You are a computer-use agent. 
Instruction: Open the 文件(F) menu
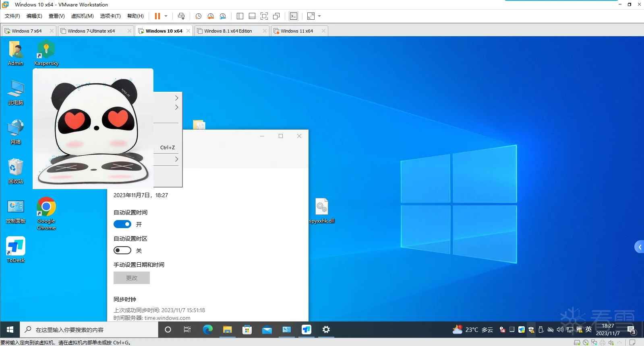click(x=12, y=16)
